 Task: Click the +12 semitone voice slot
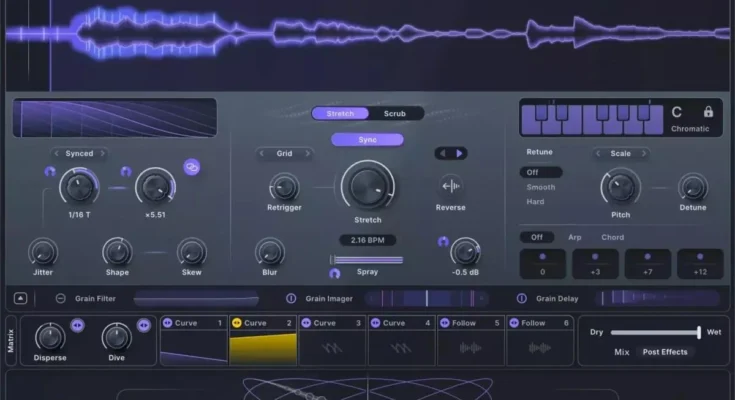click(x=700, y=264)
